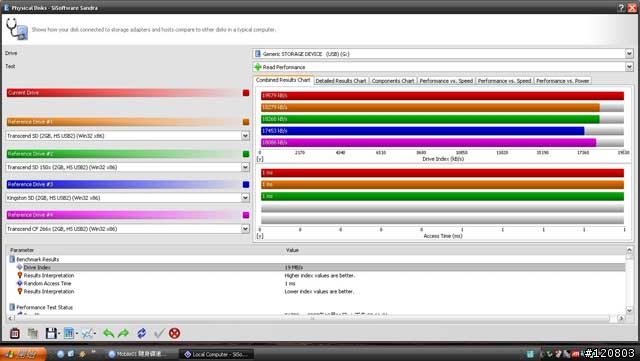
Task: Click the results list scroll up arrow
Action: point(629,250)
